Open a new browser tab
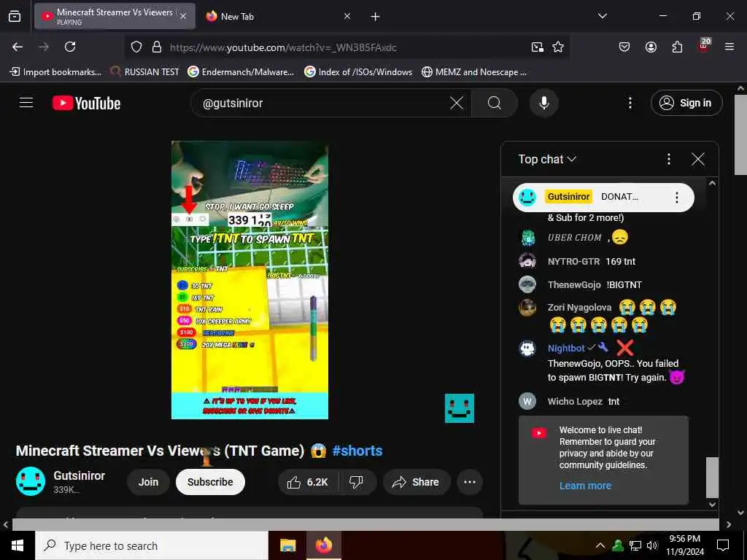 [x=375, y=17]
